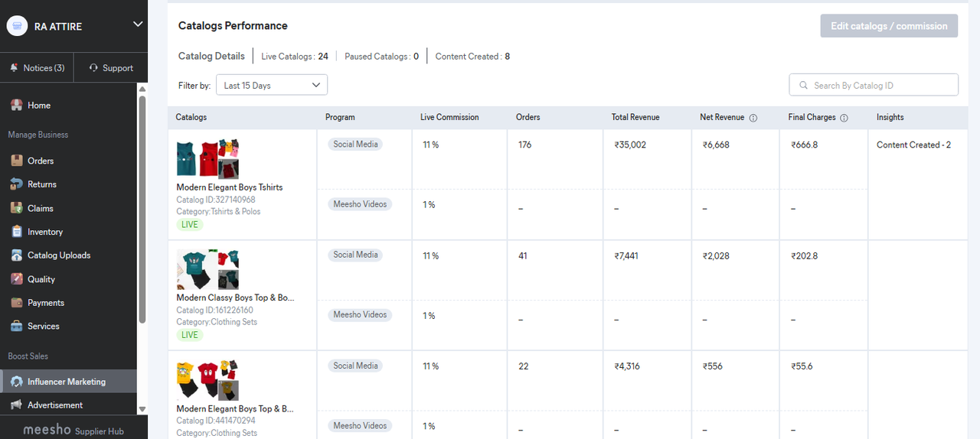This screenshot has width=980, height=439.
Task: Click the Catalog Uploads sidebar icon
Action: [16, 255]
